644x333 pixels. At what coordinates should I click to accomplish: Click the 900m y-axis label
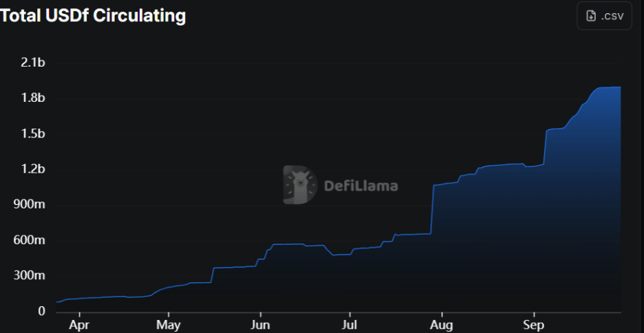pyautogui.click(x=30, y=205)
